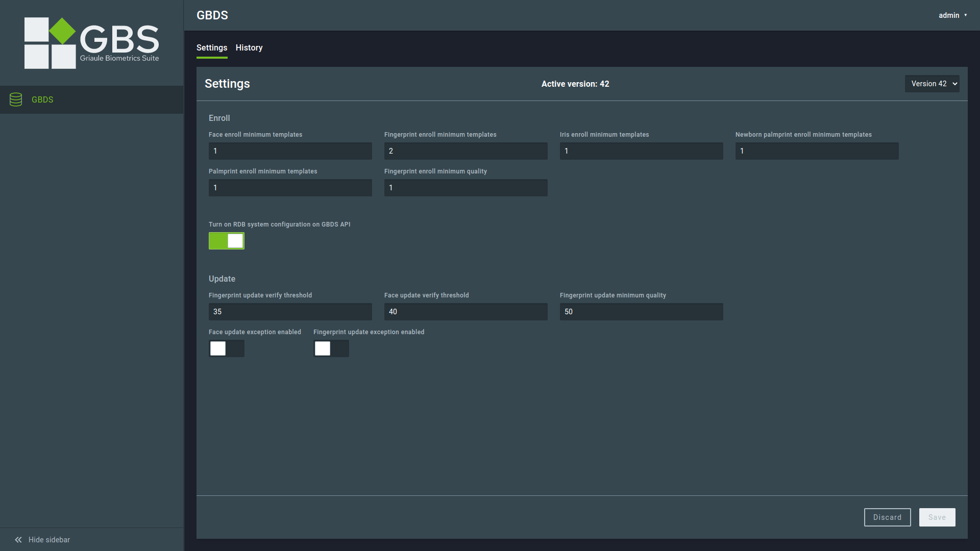Focus Fingerprint update minimum quality field
980x551 pixels.
tap(642, 312)
